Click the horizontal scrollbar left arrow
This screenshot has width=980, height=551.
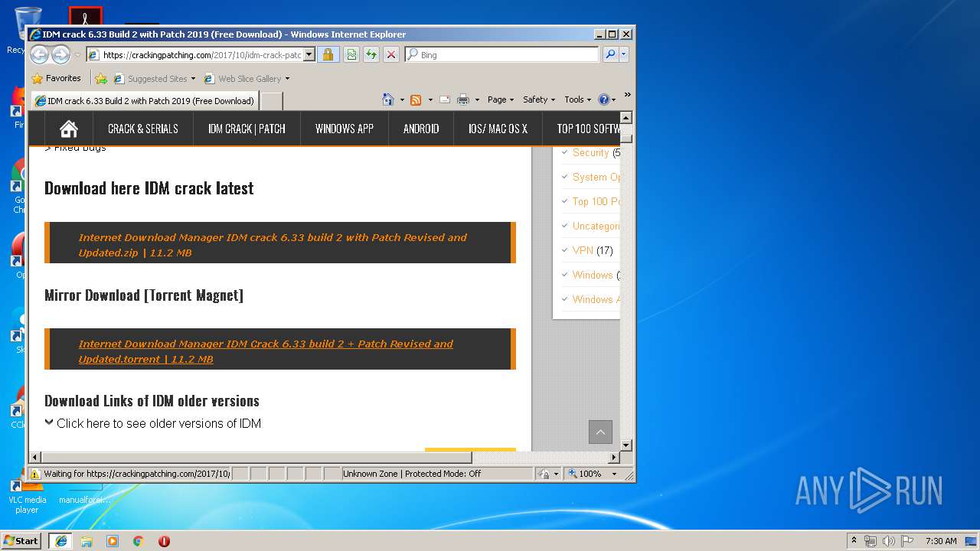(x=35, y=457)
